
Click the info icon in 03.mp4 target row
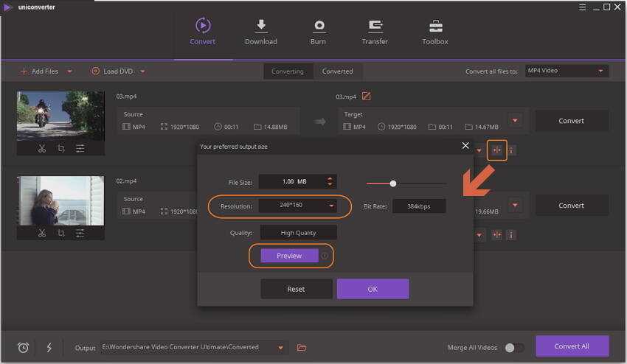click(510, 150)
